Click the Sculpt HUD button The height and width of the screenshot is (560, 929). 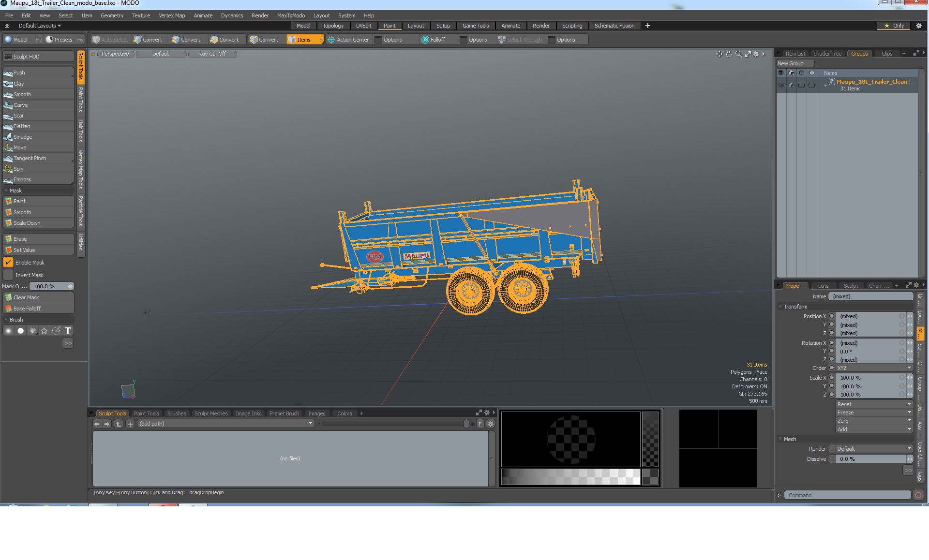38,57
